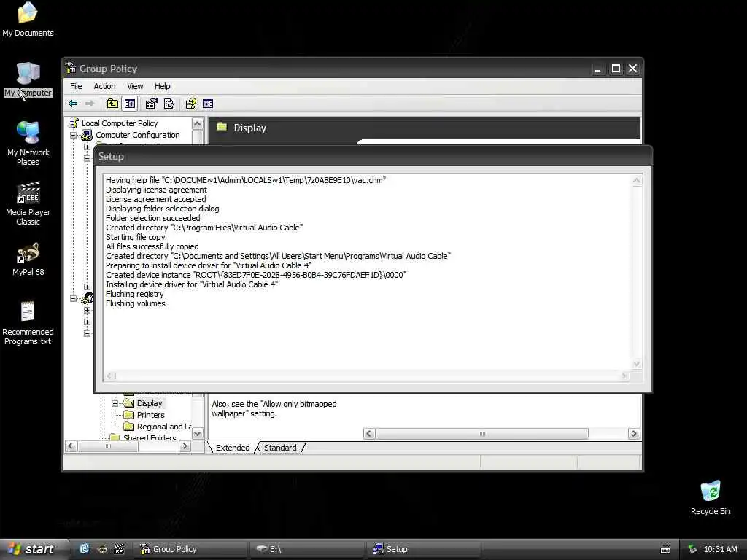Collapse User Configuration node minus box
747x560 pixels.
74,298
